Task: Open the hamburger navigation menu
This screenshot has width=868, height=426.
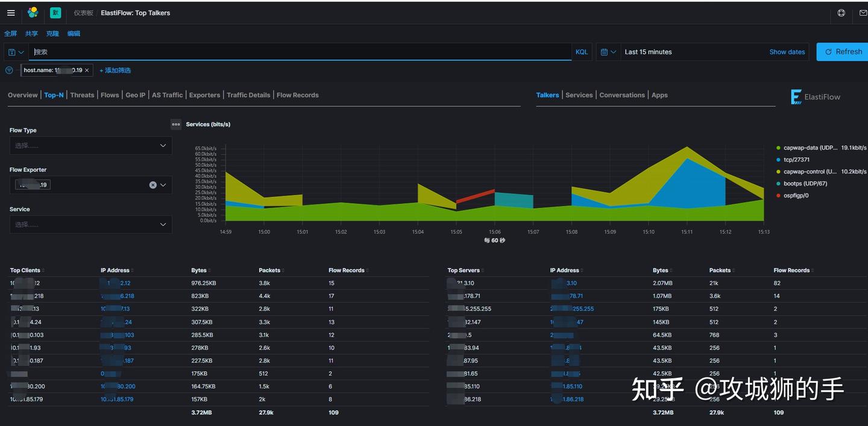Action: pyautogui.click(x=11, y=13)
